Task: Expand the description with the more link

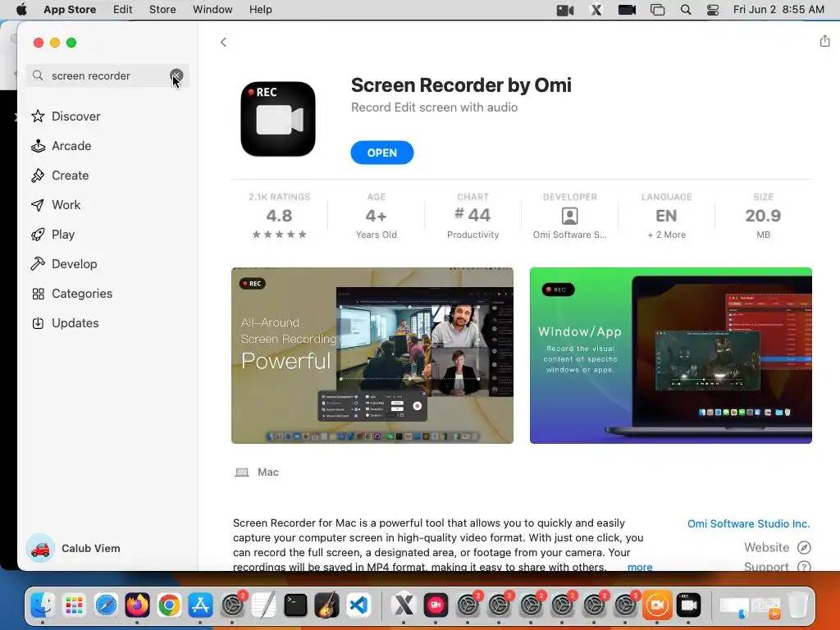Action: pos(640,566)
